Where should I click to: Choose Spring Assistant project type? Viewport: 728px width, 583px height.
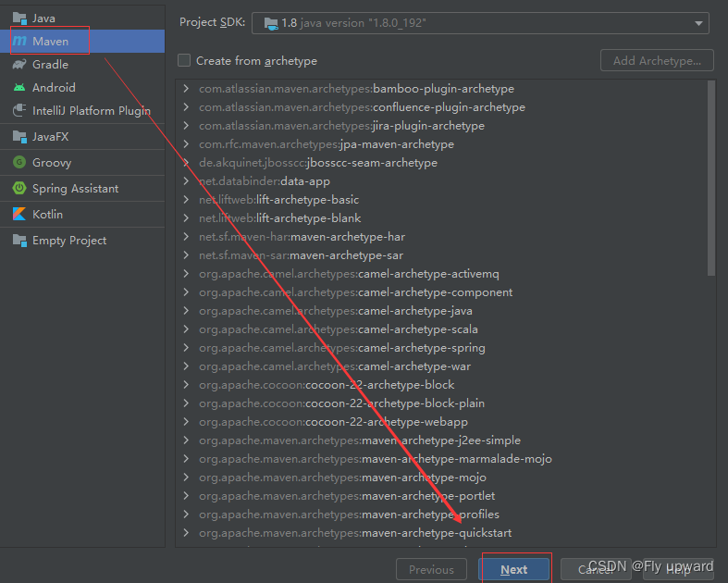pos(82,188)
